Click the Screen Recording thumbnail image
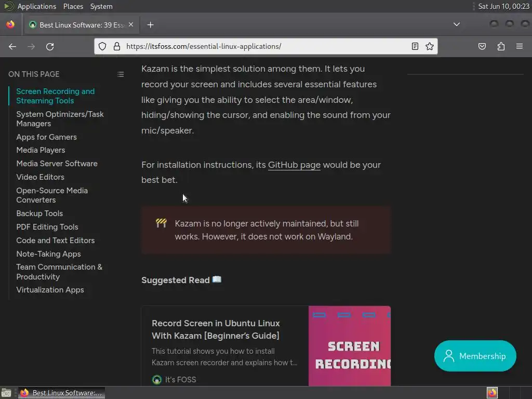This screenshot has width=532, height=399. 350,346
